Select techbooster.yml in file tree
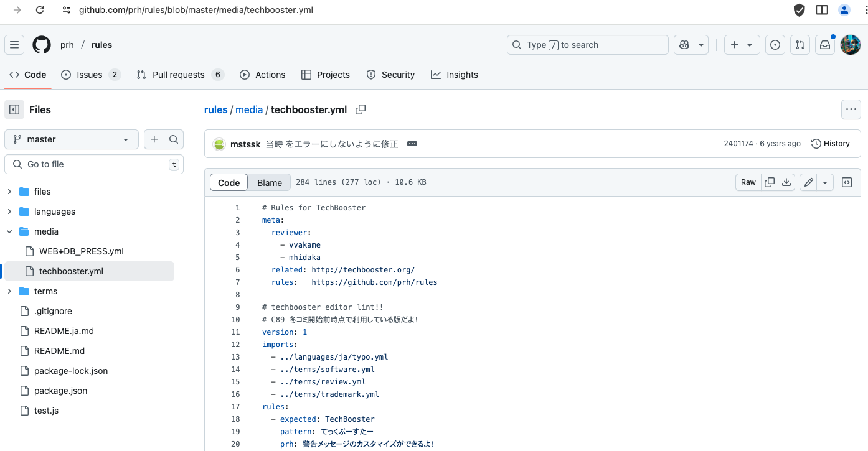Screen dimensions: 868x451 pyautogui.click(x=90, y=271)
